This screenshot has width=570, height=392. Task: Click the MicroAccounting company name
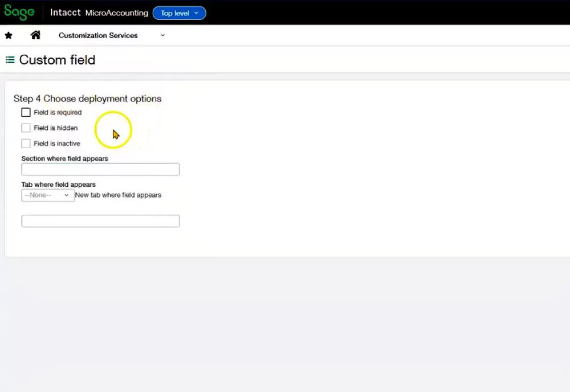click(x=116, y=13)
